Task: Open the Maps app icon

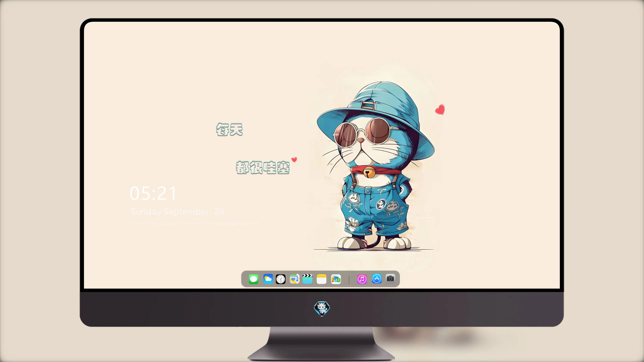Action: click(x=294, y=279)
